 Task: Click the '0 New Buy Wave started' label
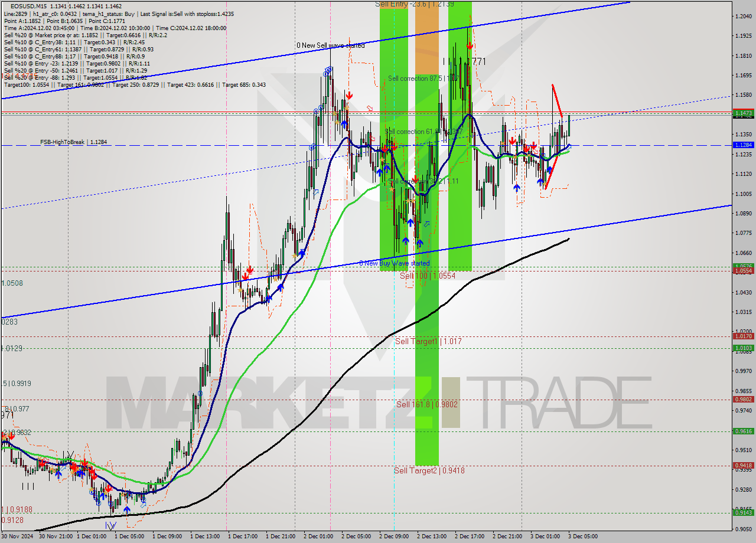click(x=395, y=263)
